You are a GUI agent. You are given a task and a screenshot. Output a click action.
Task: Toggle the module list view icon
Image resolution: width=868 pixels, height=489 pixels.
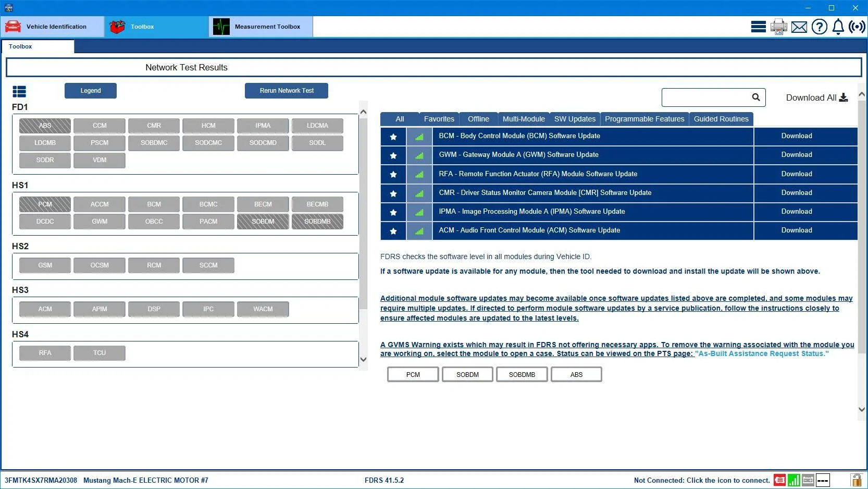point(19,92)
